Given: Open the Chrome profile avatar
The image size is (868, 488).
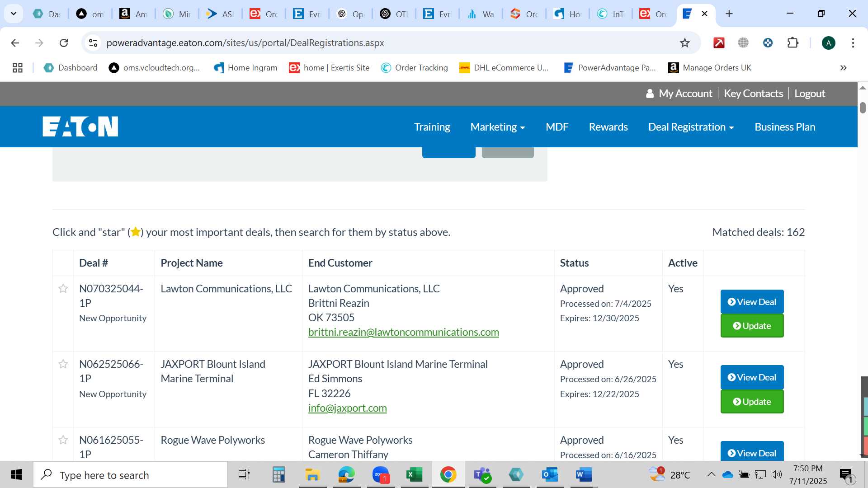Looking at the screenshot, I should [x=828, y=43].
